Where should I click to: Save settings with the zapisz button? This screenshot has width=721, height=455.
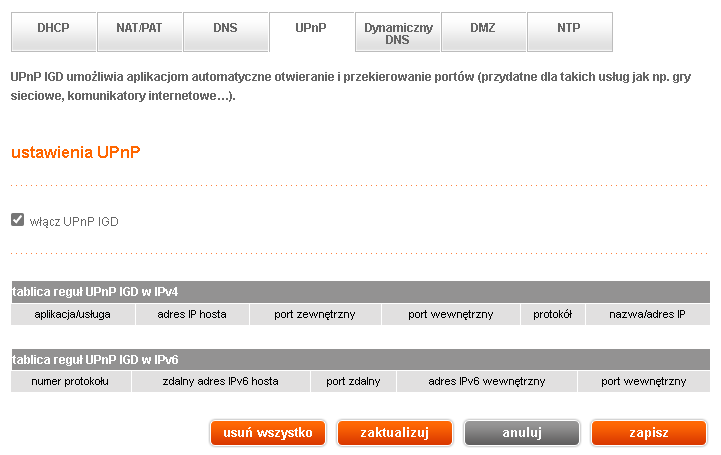(x=649, y=433)
